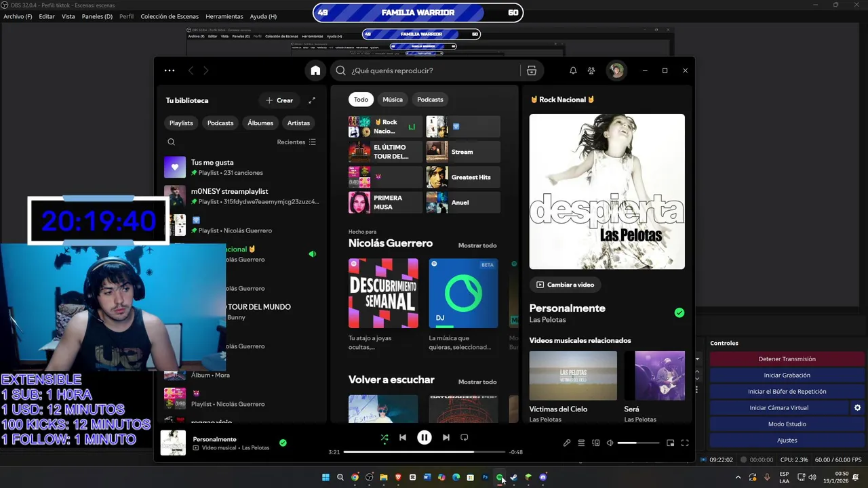This screenshot has width=868, height=488.
Task: Open PRIMERA MUSA shortcut tile
Action: click(x=385, y=202)
